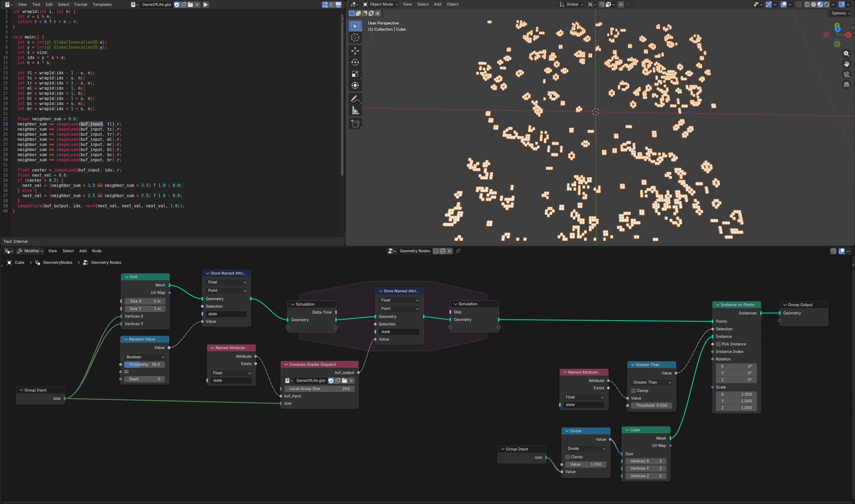Screen dimensions: 855x504
Task: Open Object Mode dropdown
Action: [x=380, y=4]
